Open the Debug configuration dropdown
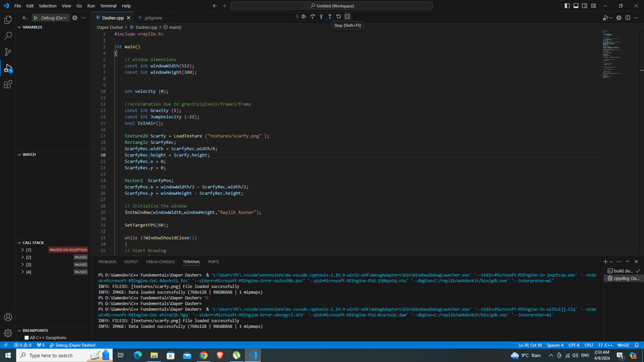 point(53,18)
